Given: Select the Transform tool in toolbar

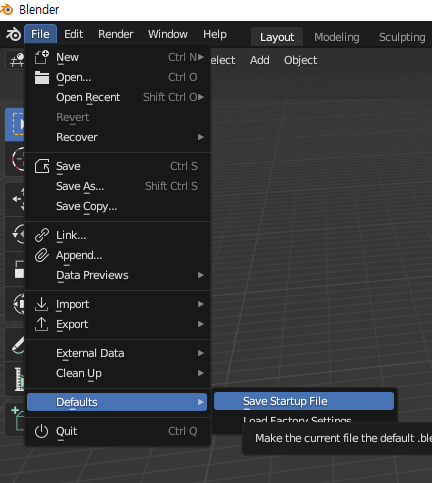Looking at the screenshot, I should 15,304.
